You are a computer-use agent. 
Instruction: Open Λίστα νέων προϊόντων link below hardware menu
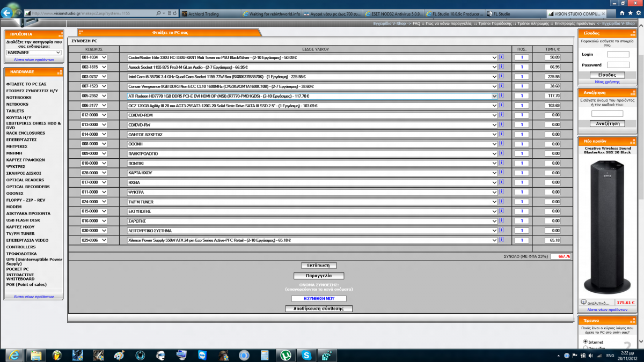coord(34,296)
